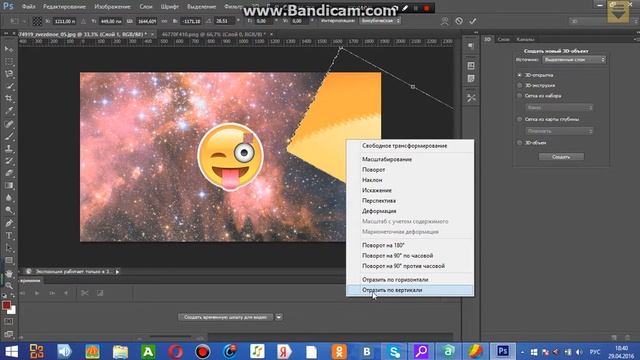The image size is (640, 360).
Task: Open the Tool Presets collapsed panel icon
Action: coord(471,98)
